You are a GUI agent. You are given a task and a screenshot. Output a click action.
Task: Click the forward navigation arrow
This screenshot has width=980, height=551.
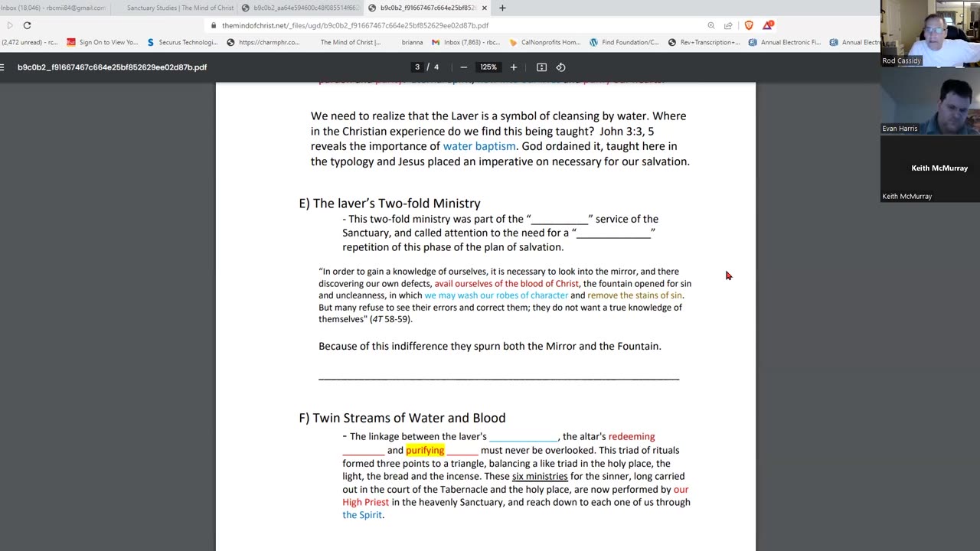pos(10,25)
